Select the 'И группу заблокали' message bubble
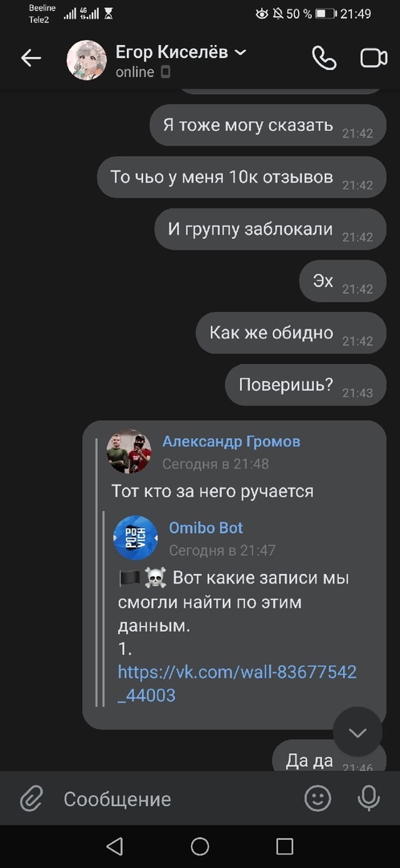 [270, 229]
